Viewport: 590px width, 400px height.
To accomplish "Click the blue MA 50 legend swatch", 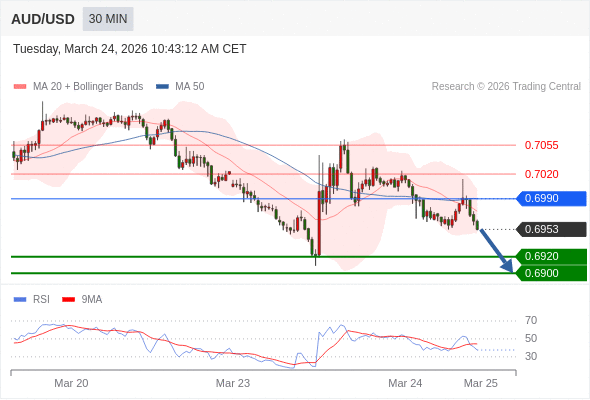I will click(x=163, y=87).
